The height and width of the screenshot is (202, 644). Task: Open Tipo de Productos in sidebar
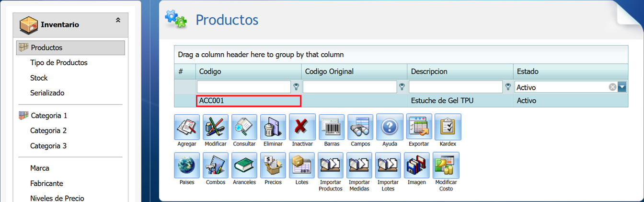[59, 63]
